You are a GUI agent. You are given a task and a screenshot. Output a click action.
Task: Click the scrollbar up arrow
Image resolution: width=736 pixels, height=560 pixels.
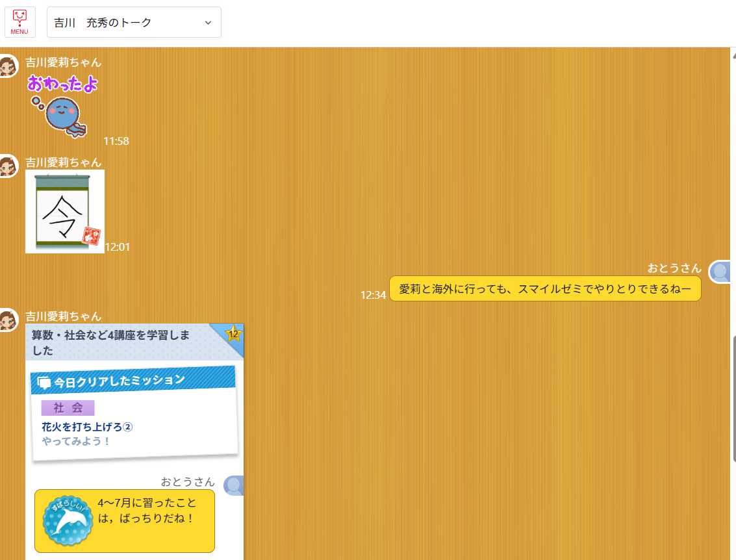733,55
